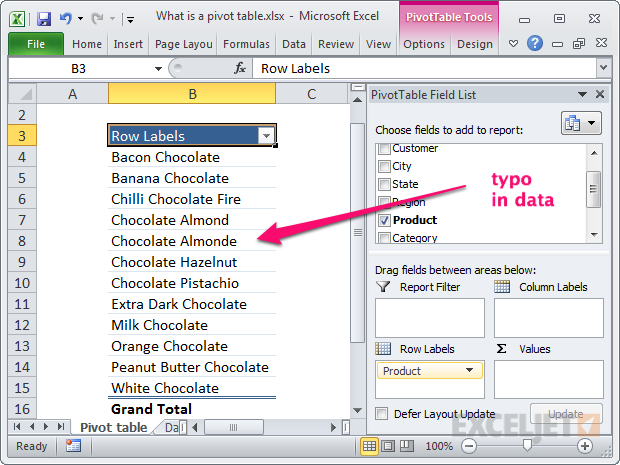
Task: Open the Name Box dropdown arrow
Action: click(159, 68)
